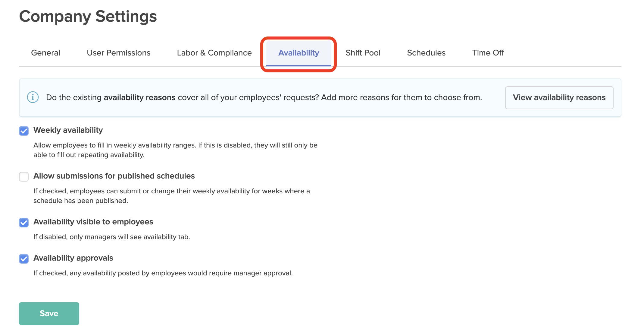Save the company settings
The image size is (644, 336).
tap(49, 313)
